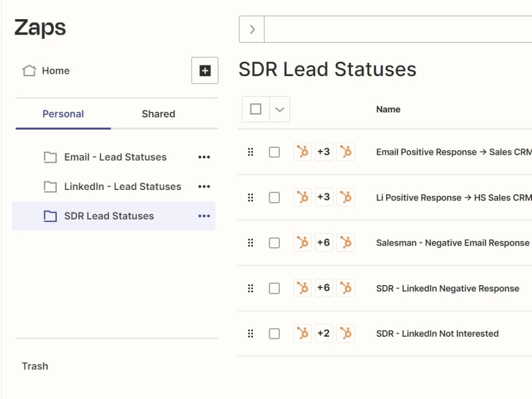
Task: Select the Personal tab
Action: [63, 113]
